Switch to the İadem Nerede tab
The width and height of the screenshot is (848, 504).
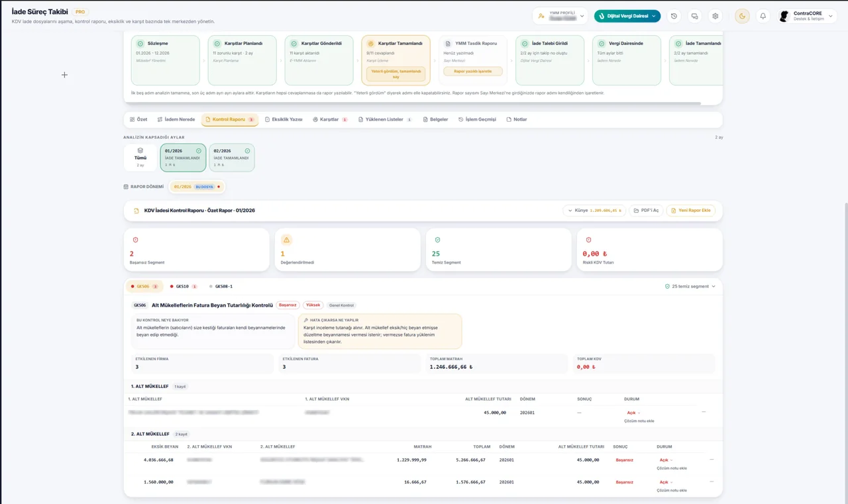[176, 119]
